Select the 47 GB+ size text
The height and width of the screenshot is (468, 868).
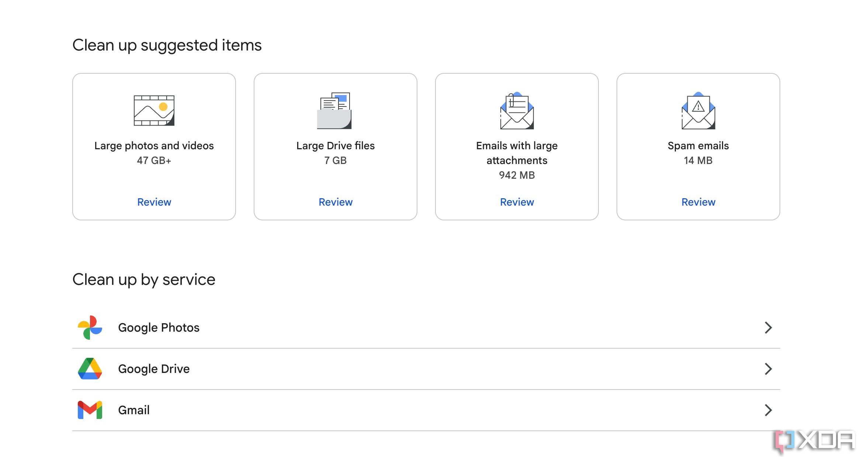click(154, 160)
